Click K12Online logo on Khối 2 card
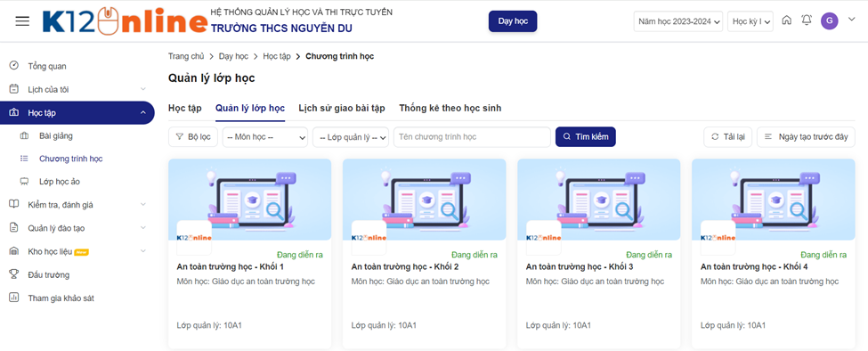This screenshot has height=351, width=868. click(x=369, y=238)
